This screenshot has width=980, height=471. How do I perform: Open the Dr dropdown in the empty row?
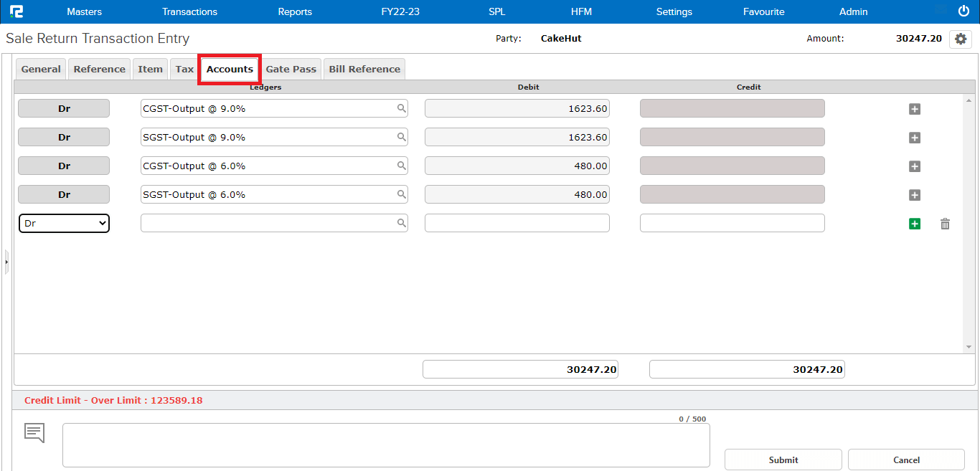[x=64, y=224]
